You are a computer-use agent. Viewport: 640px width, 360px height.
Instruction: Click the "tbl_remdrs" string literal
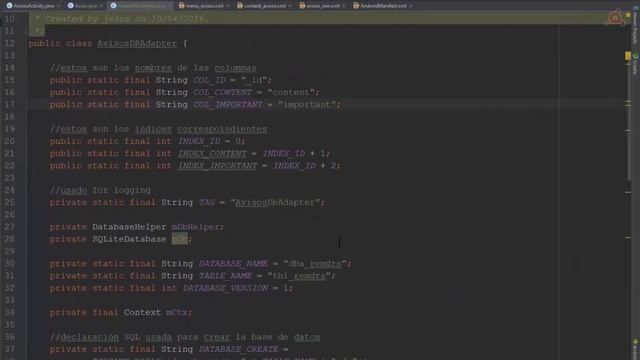click(299, 276)
